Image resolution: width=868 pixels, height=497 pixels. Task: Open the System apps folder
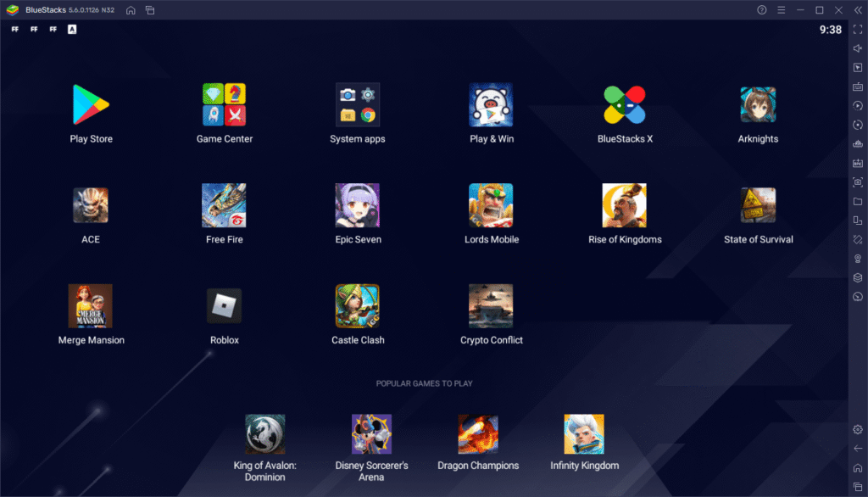(358, 104)
